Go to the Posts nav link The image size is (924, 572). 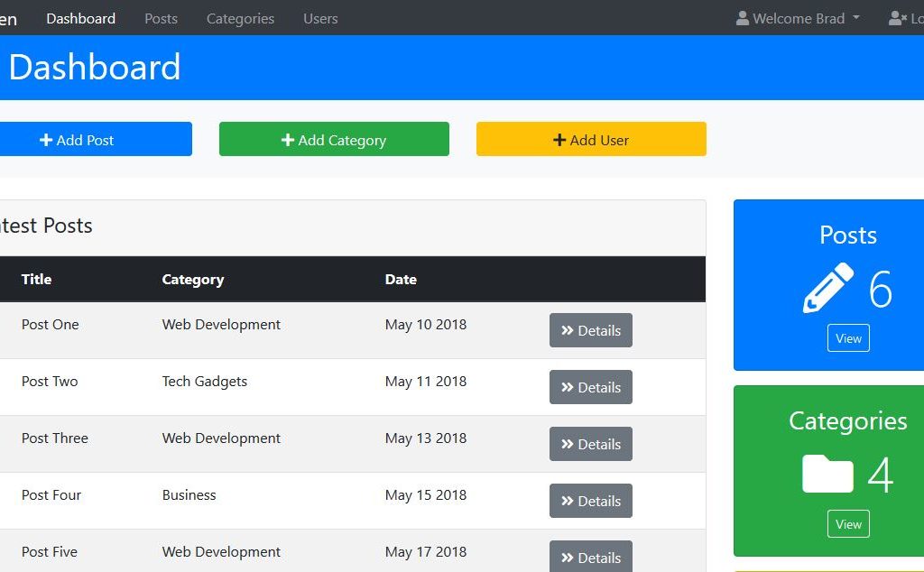pos(161,18)
